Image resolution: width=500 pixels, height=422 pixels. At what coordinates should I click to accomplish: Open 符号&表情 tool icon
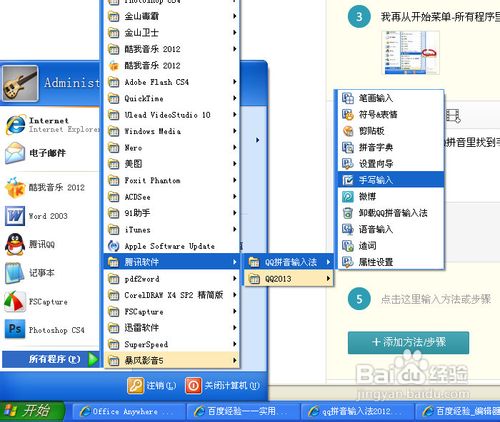348,115
